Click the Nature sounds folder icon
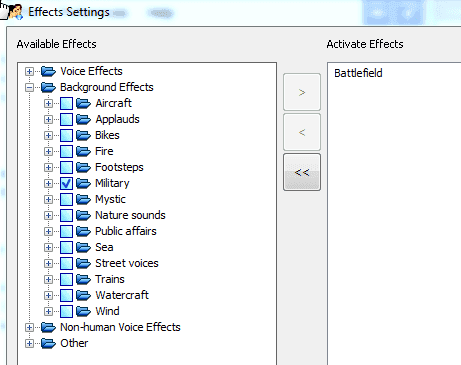The width and height of the screenshot is (461, 365). 83,215
